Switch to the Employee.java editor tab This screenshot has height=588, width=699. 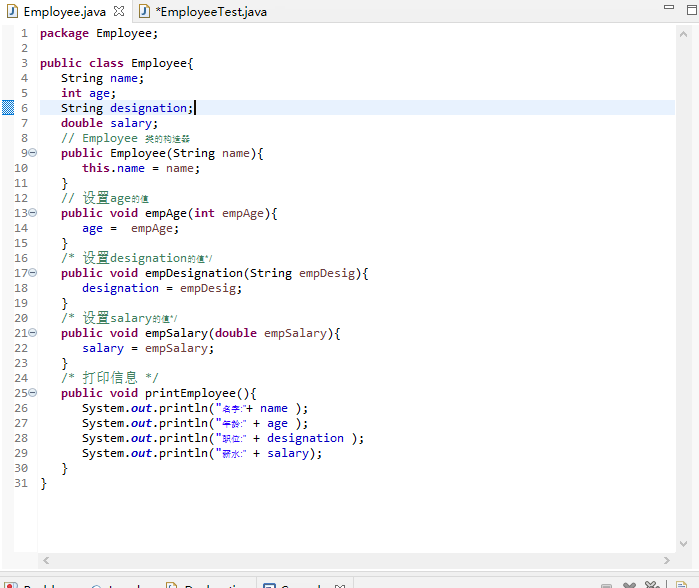pos(65,12)
